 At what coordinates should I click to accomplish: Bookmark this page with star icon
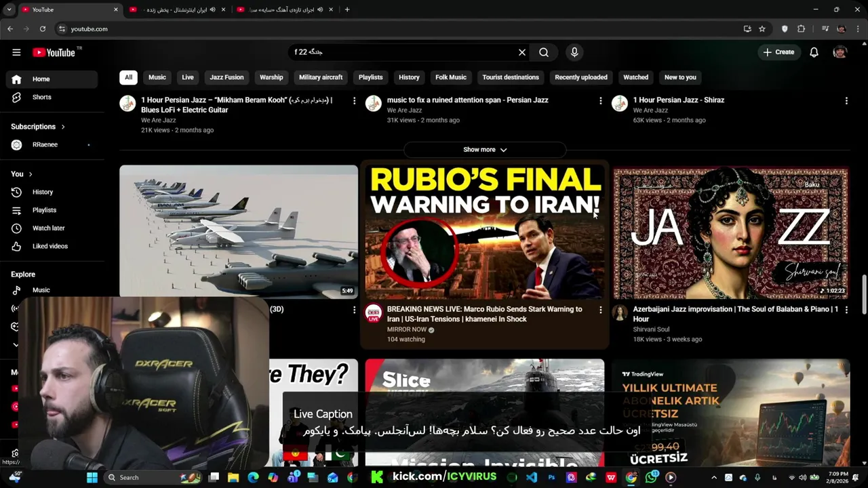click(x=762, y=29)
